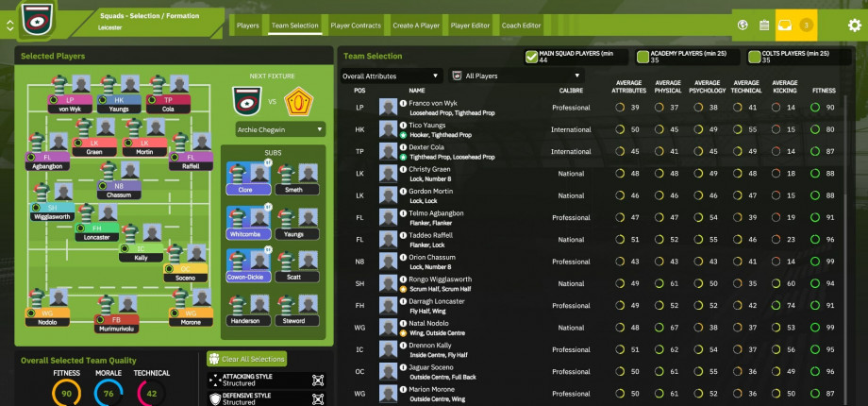
Task: Click the attacking style arrows icon
Action: tap(214, 380)
